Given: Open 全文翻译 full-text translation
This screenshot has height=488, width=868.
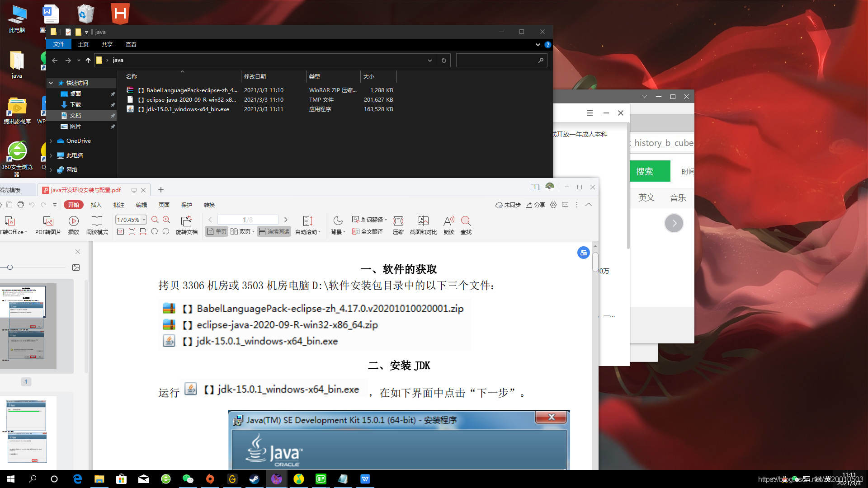Looking at the screenshot, I should click(x=368, y=231).
